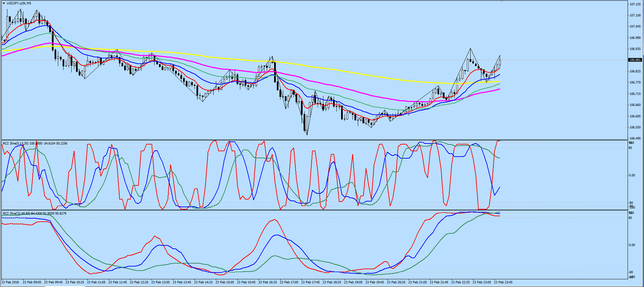This screenshot has height=287, width=644.
Task: Click the 23 Feb 13:05 time label
Action: click(160, 282)
